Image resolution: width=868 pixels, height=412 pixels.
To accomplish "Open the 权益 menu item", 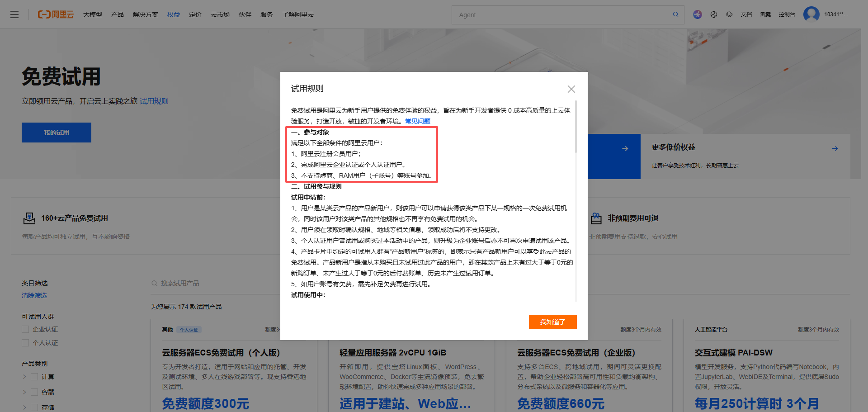I will pos(174,14).
